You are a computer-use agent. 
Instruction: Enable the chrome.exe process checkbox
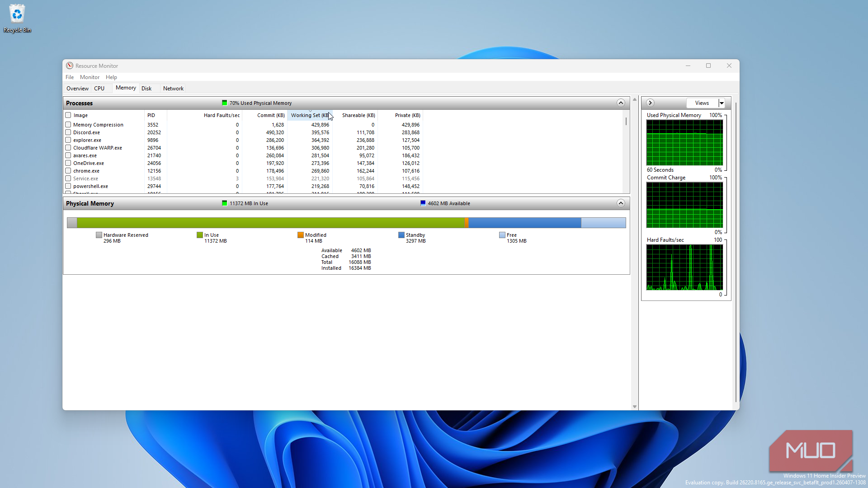[x=68, y=171]
